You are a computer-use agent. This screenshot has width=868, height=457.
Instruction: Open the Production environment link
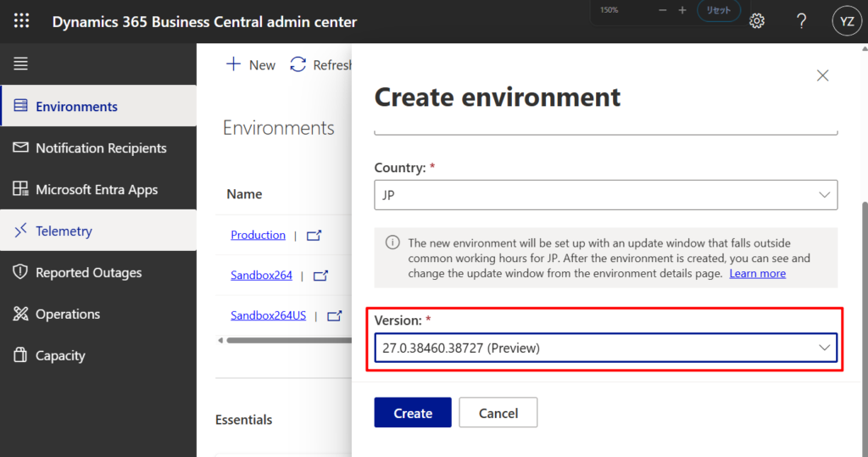pyautogui.click(x=258, y=235)
